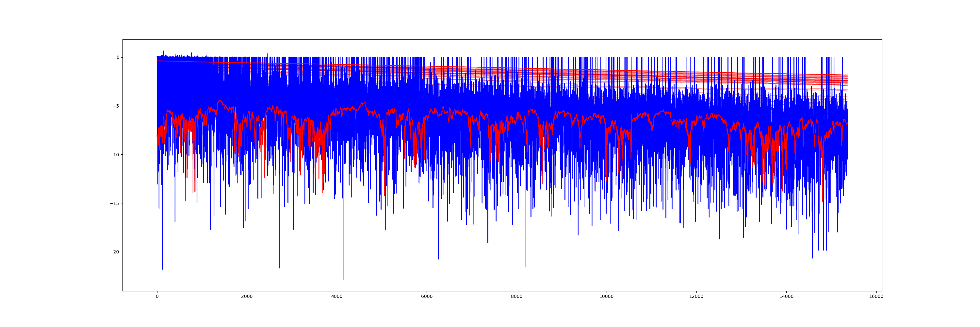
Task: Click the x-axis tick label 0
Action: coord(157,297)
